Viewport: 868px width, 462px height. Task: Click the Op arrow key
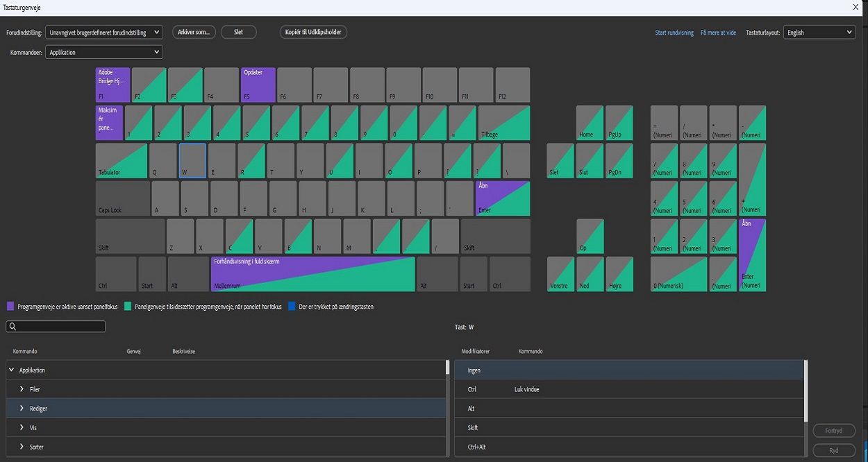[590, 237]
